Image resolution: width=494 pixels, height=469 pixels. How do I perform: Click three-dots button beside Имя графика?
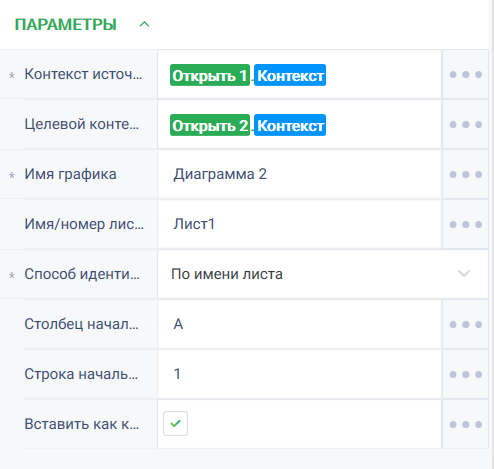click(465, 174)
